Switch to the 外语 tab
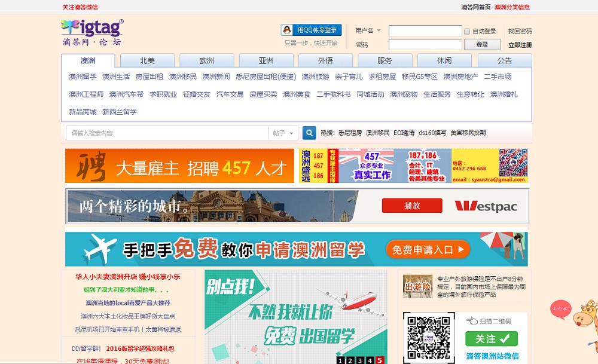 point(326,60)
